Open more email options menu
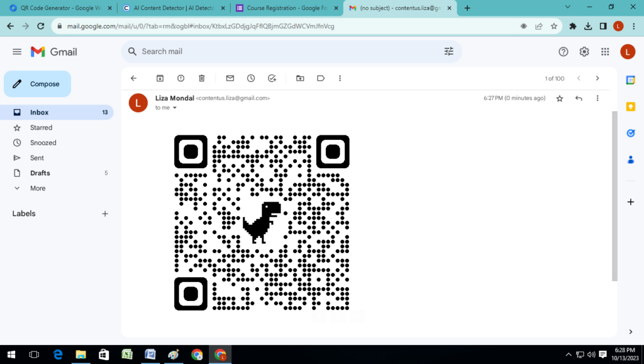644x364 pixels. pyautogui.click(x=597, y=98)
